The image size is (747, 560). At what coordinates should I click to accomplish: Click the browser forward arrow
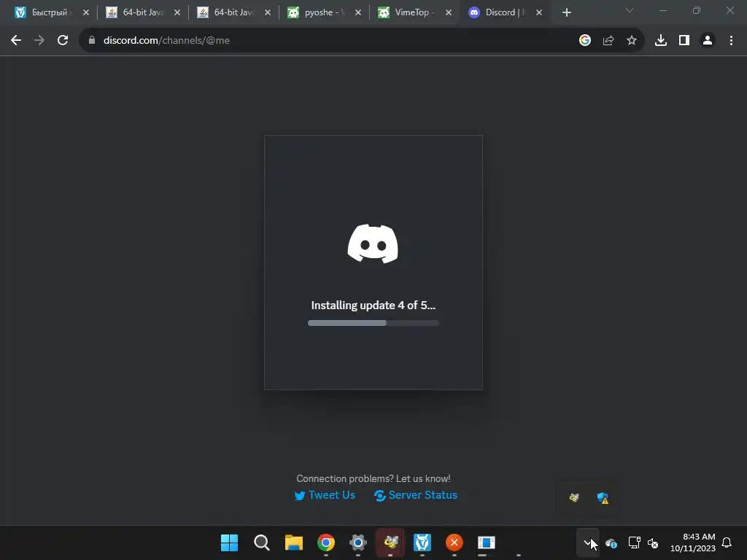(x=39, y=41)
